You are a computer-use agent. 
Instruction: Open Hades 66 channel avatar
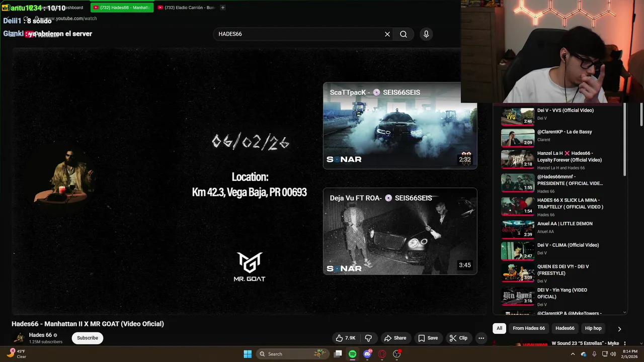[x=19, y=338]
